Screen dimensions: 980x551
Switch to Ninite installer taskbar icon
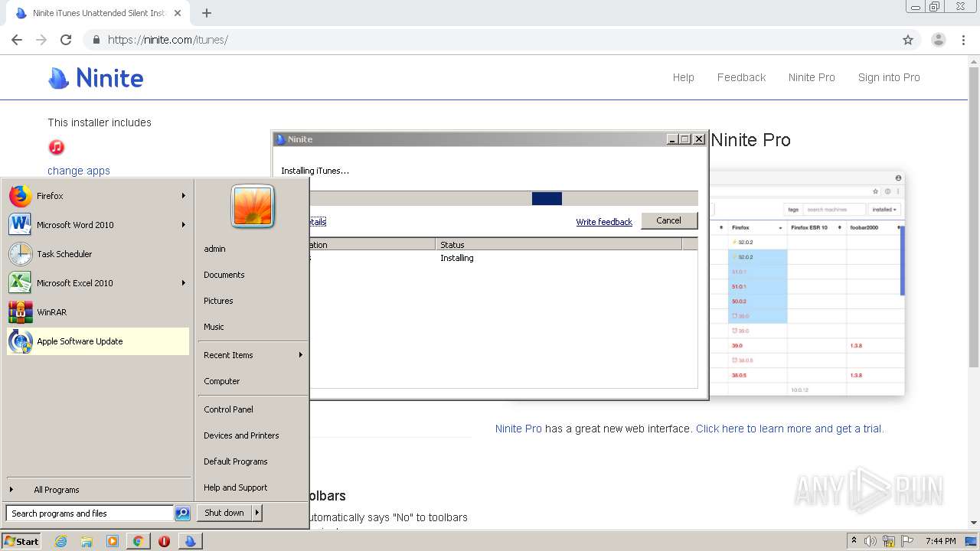point(190,541)
